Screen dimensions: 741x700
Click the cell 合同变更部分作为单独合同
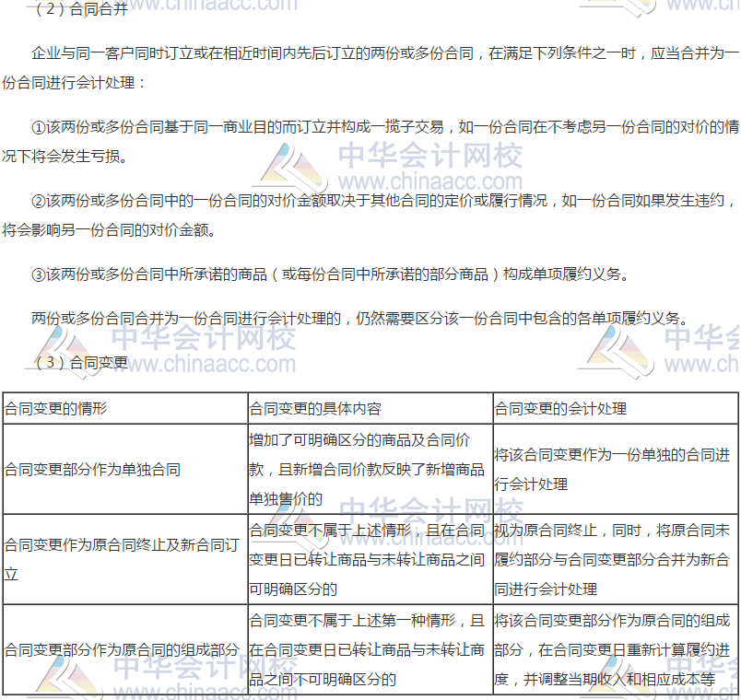point(92,469)
